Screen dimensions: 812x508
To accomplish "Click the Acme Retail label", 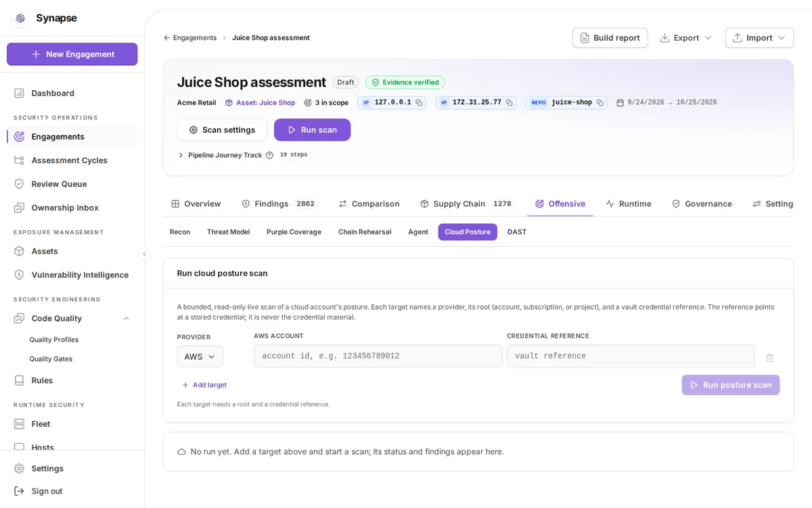I will pyautogui.click(x=196, y=103).
